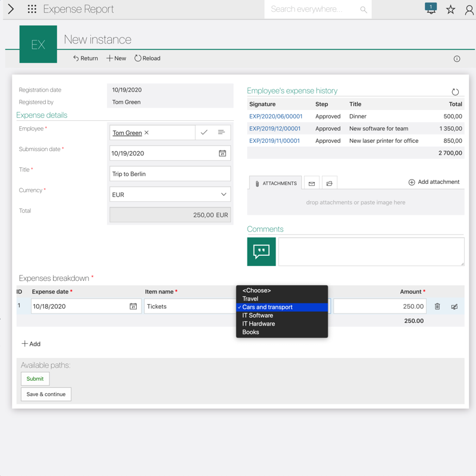Open the app launcher grid icon

click(x=32, y=9)
